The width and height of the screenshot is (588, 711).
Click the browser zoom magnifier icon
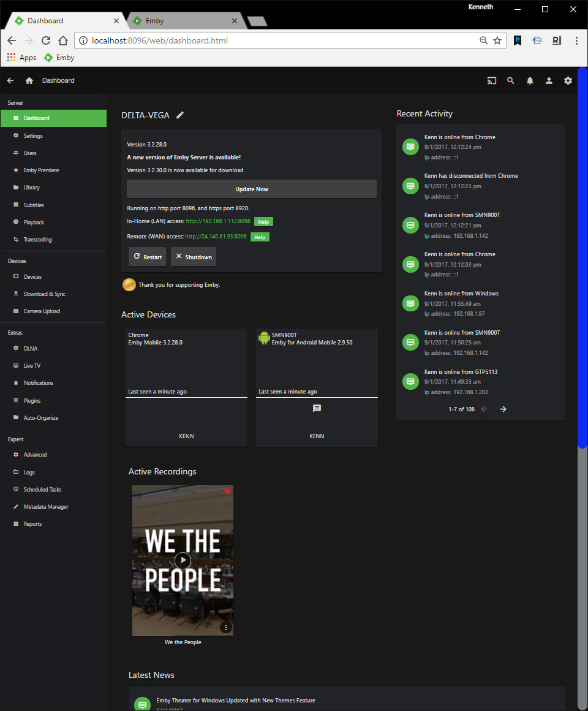[483, 40]
